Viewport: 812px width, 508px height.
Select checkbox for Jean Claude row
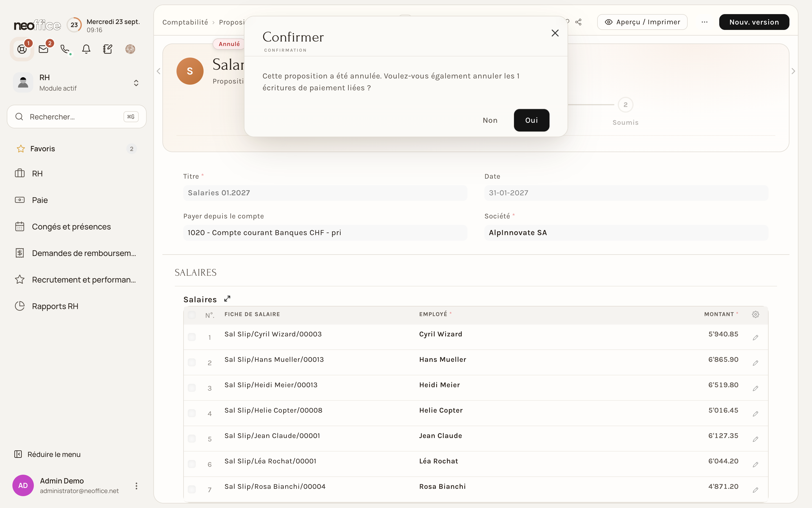point(192,439)
